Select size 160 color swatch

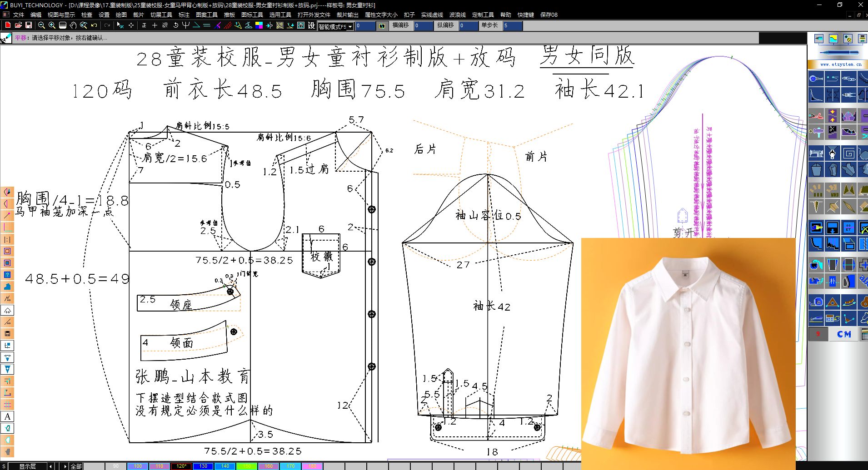[269, 466]
